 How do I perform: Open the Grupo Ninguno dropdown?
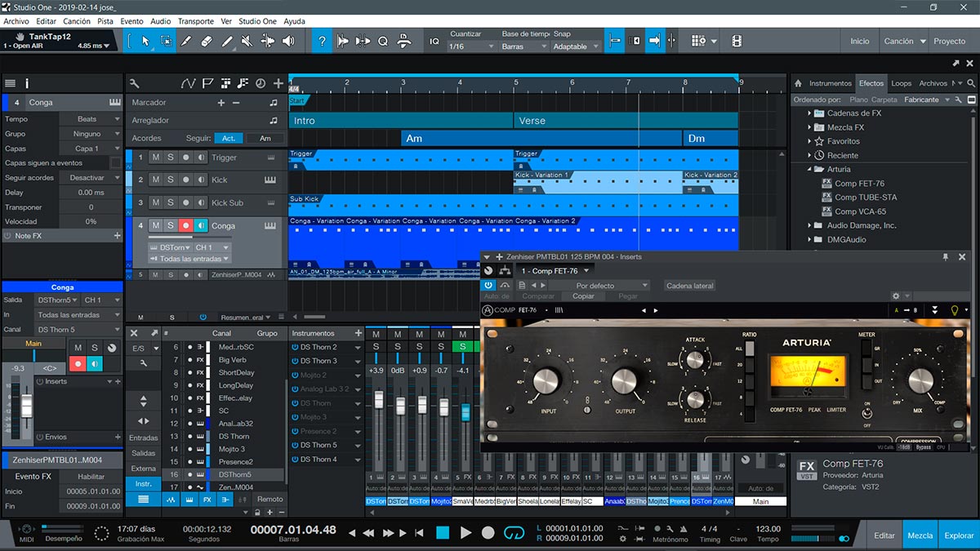(x=90, y=134)
